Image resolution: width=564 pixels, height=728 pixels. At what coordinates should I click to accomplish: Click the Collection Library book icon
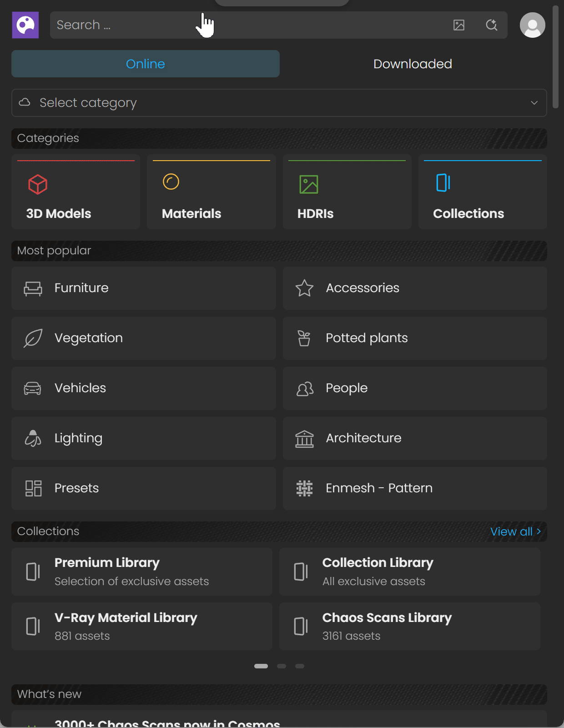(301, 571)
